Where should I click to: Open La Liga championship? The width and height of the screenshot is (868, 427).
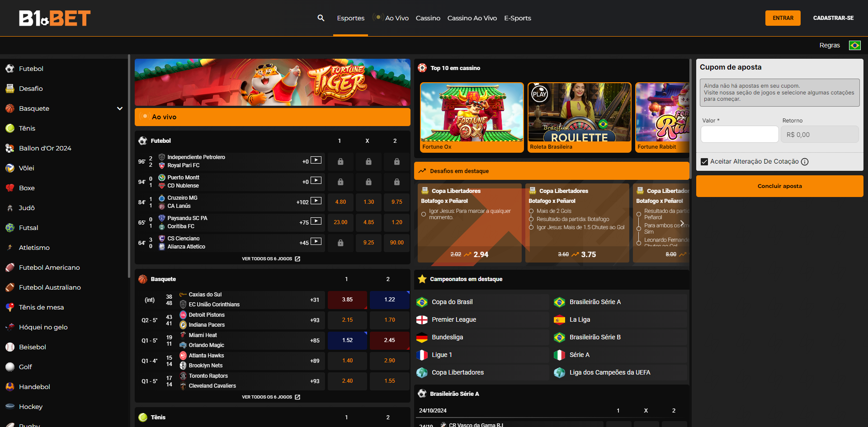[x=620, y=319]
